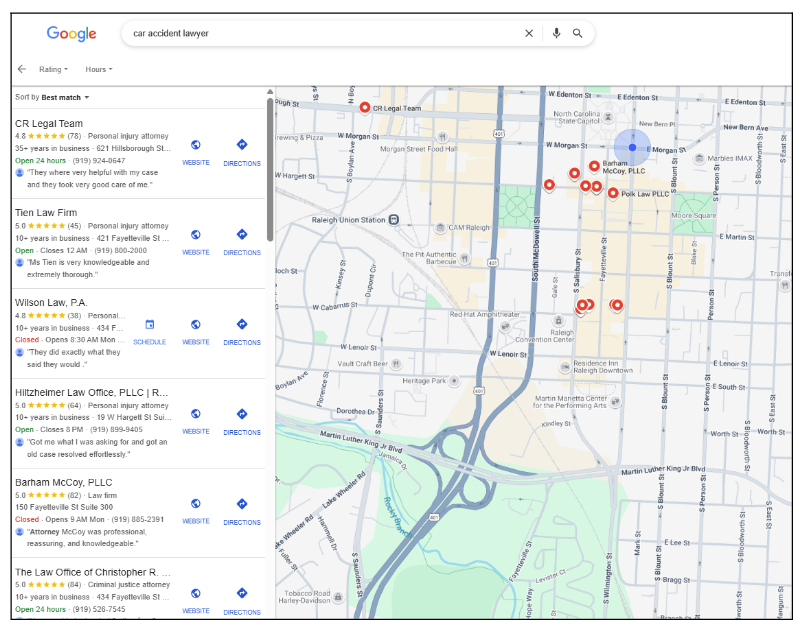Get directions to Hiltzheimer Law Office

point(242,413)
